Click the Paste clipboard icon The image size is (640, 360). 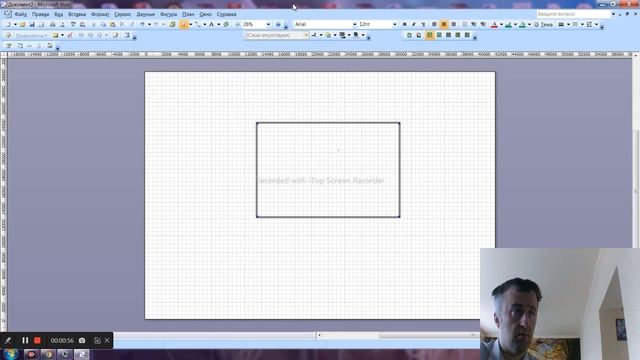point(113,24)
